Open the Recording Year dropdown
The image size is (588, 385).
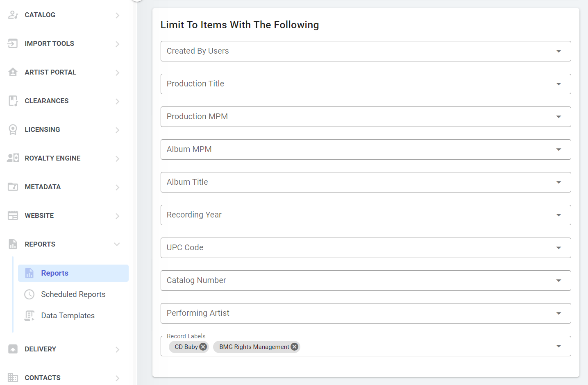tap(558, 215)
